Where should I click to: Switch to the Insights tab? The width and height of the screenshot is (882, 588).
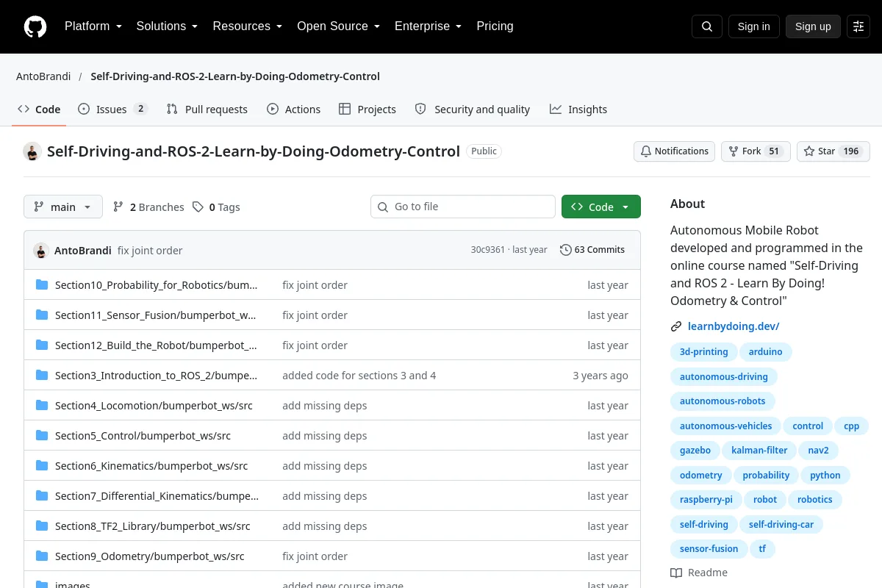[578, 110]
